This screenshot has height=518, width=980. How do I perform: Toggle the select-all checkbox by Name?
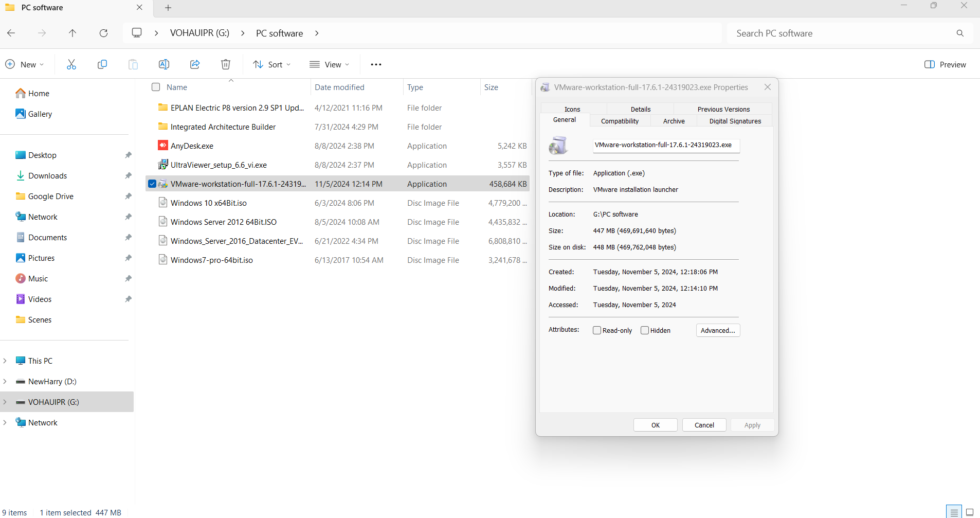tap(156, 87)
